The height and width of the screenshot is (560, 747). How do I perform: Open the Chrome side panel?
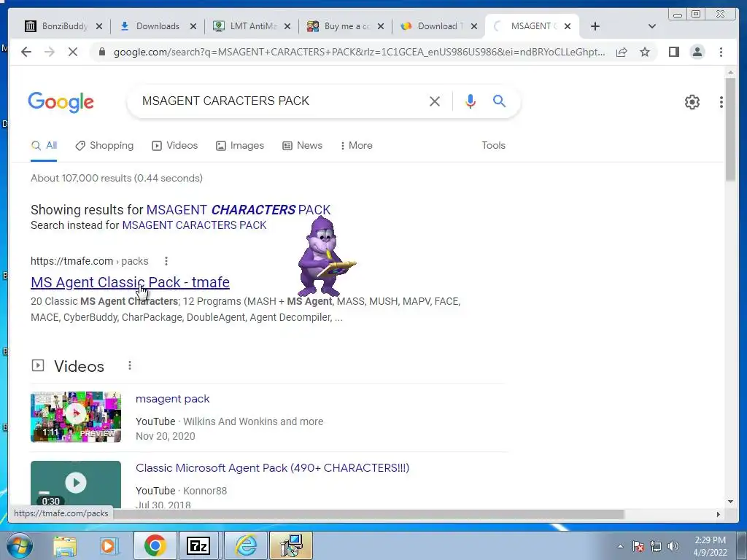coord(673,52)
